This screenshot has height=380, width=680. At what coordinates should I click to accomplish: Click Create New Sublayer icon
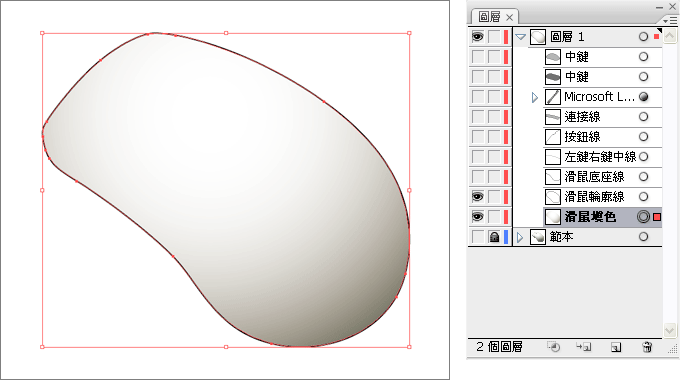[584, 347]
